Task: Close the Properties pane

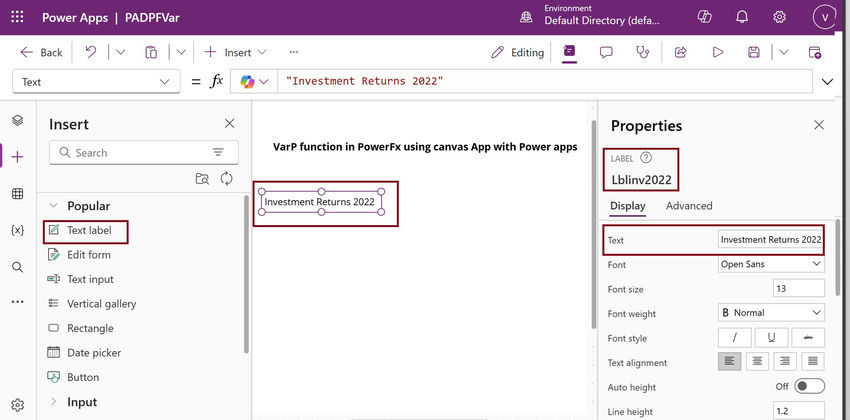Action: coord(819,125)
